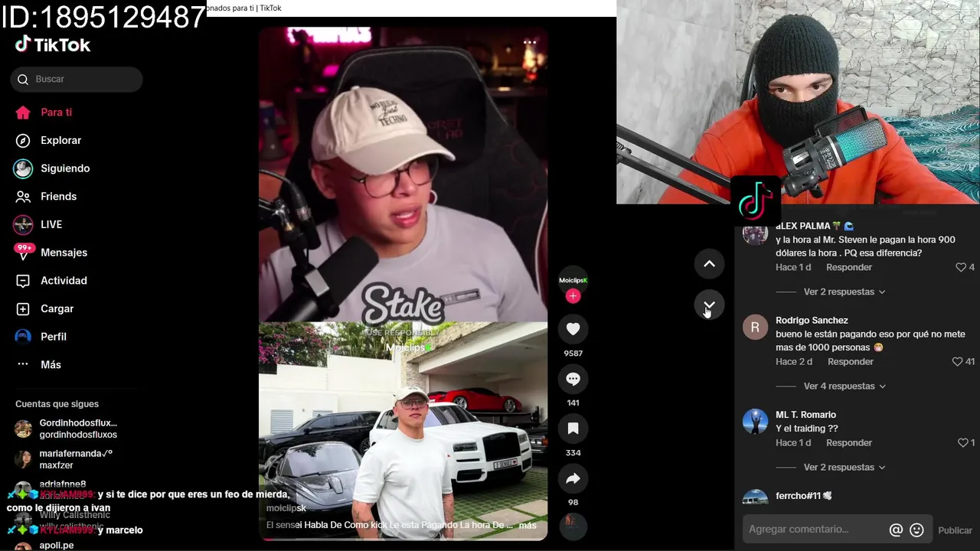Like the video with the heart icon
The image size is (980, 551).
coord(573,329)
